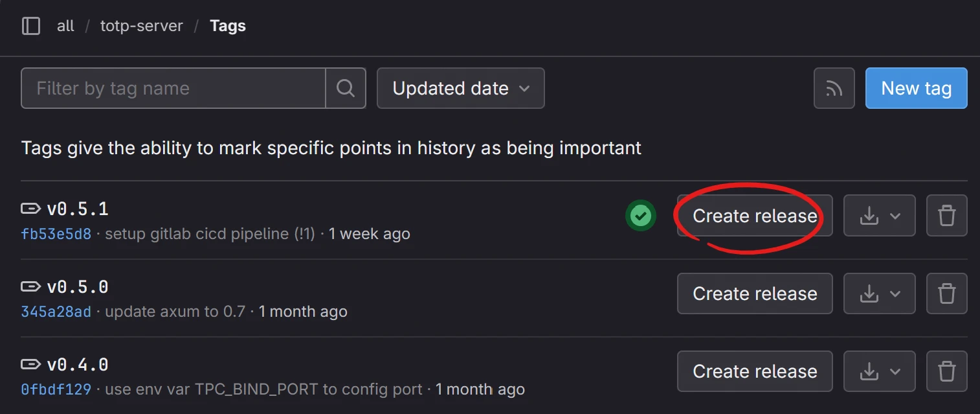Delete the v0.5.0 tag

[x=946, y=293]
